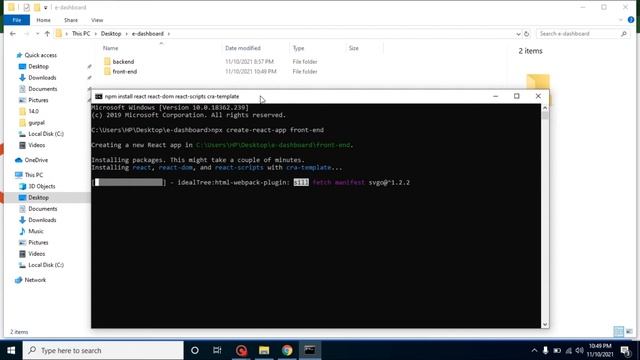Open the taskbar clock and date

coord(600,350)
